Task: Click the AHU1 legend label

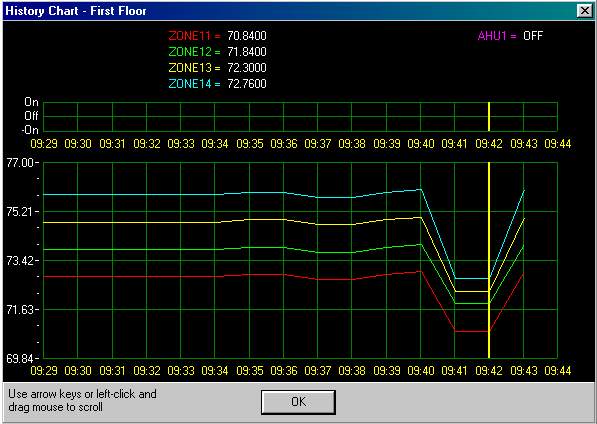Action: tap(497, 36)
